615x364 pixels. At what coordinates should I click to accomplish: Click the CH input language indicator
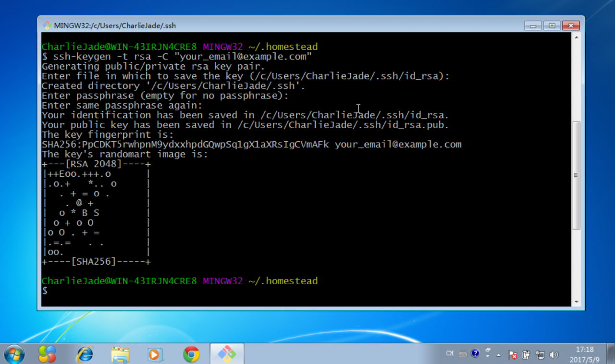click(450, 353)
